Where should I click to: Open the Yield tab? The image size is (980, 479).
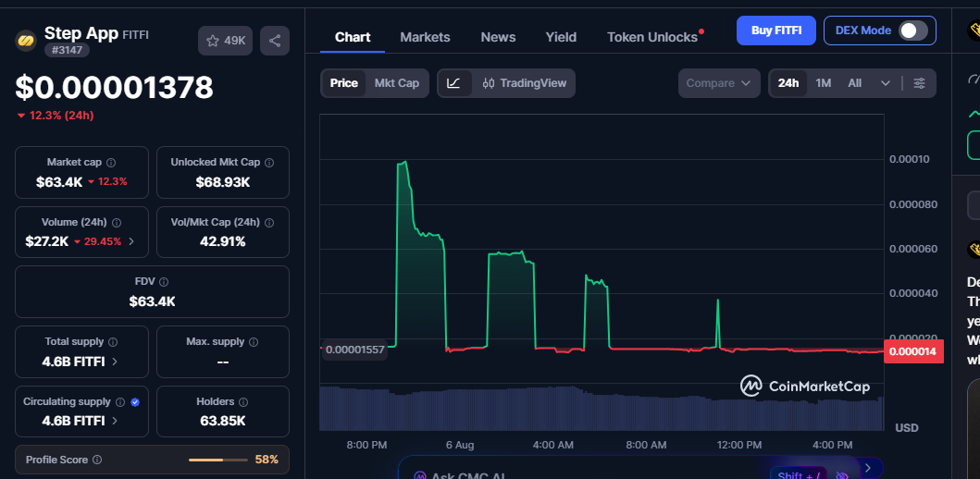561,38
